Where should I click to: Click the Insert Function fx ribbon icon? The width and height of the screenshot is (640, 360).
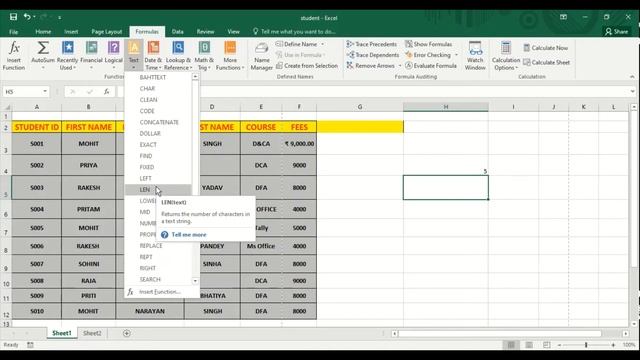coord(14,48)
